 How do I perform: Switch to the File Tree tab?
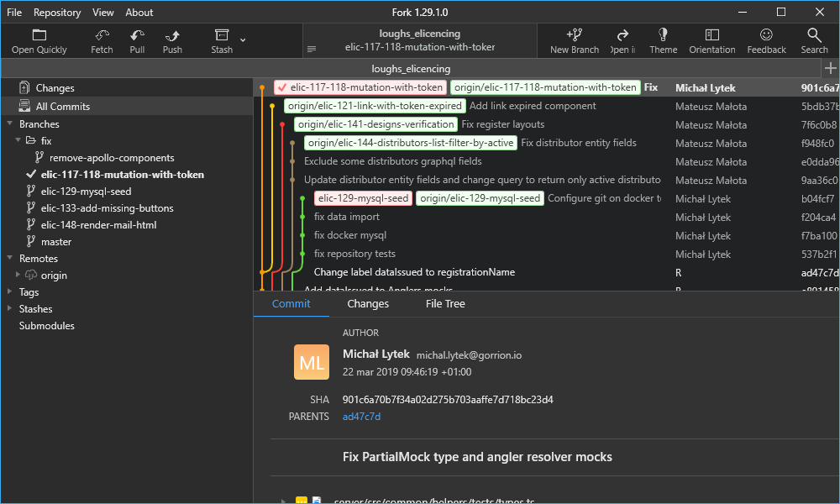[x=444, y=303]
